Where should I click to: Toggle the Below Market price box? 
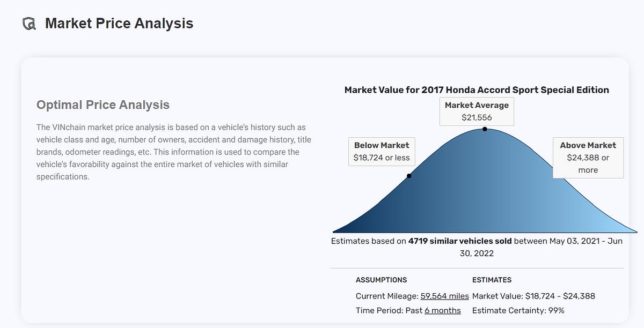(382, 152)
